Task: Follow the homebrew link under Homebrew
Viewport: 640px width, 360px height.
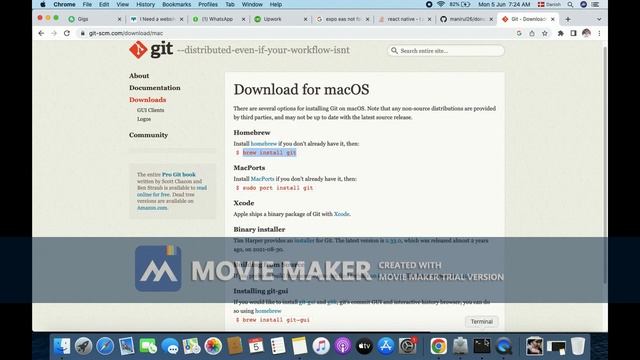Action: pyautogui.click(x=264, y=144)
